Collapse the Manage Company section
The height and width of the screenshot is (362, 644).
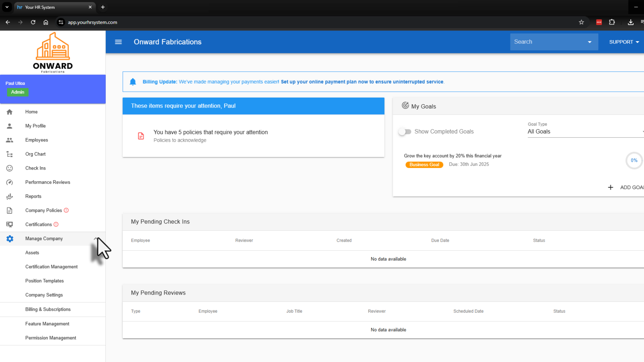[x=96, y=239]
